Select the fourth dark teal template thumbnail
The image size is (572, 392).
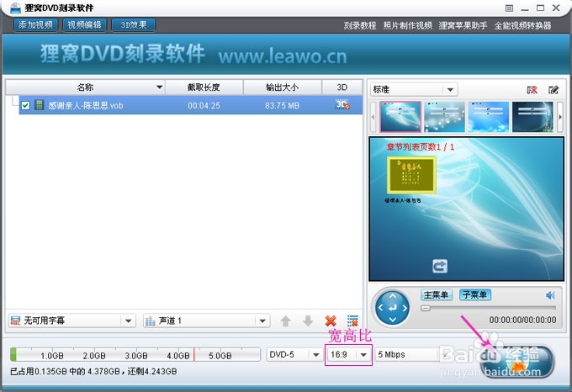532,117
